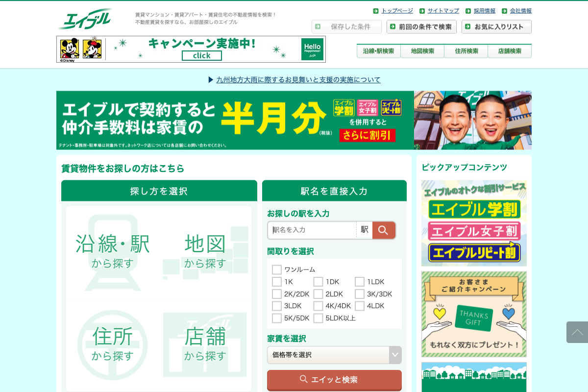588x392 pixels.
Task: Open the お客さまご紹介キャンペーン banner
Action: point(474,314)
